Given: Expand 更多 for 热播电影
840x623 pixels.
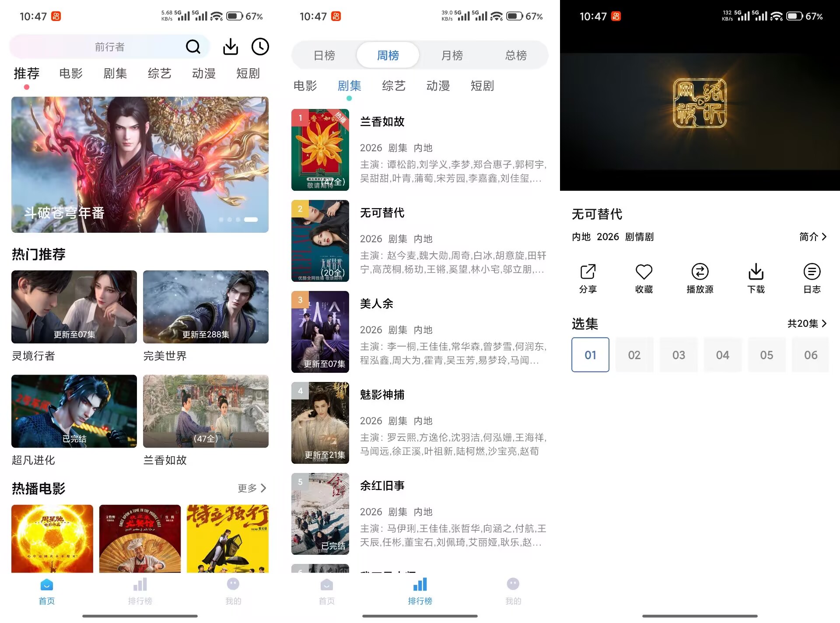Looking at the screenshot, I should coord(252,488).
